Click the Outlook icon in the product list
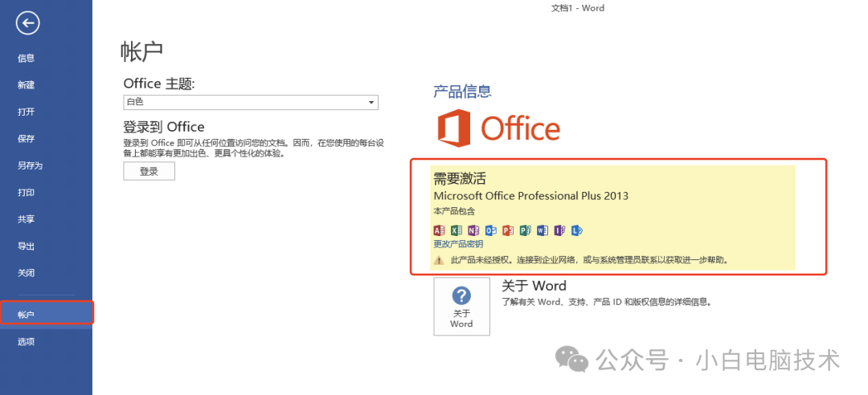 pyautogui.click(x=490, y=230)
